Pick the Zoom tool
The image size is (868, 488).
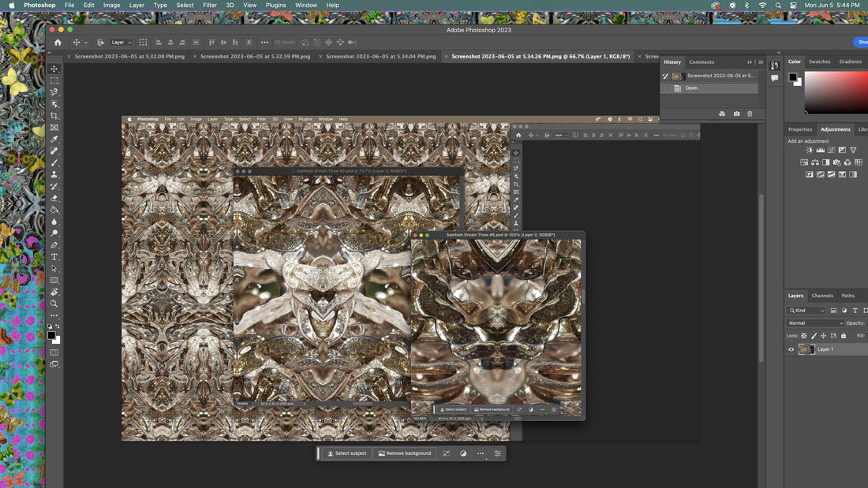54,304
